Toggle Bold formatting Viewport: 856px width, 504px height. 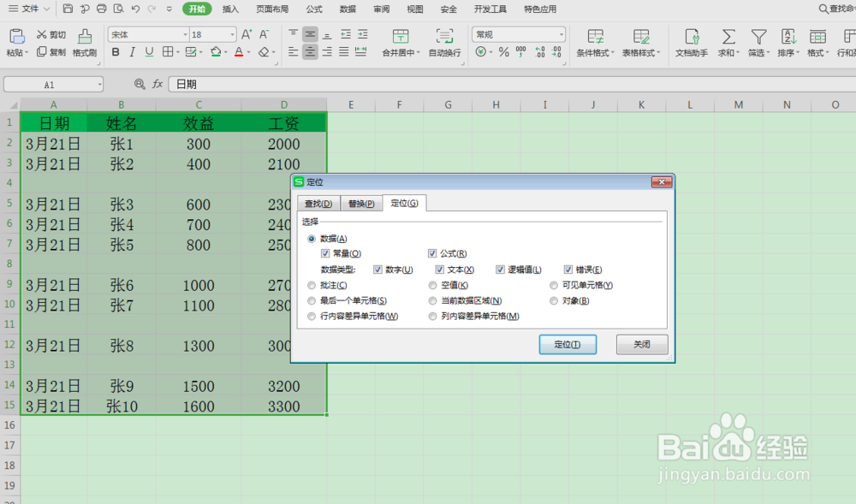(x=116, y=52)
